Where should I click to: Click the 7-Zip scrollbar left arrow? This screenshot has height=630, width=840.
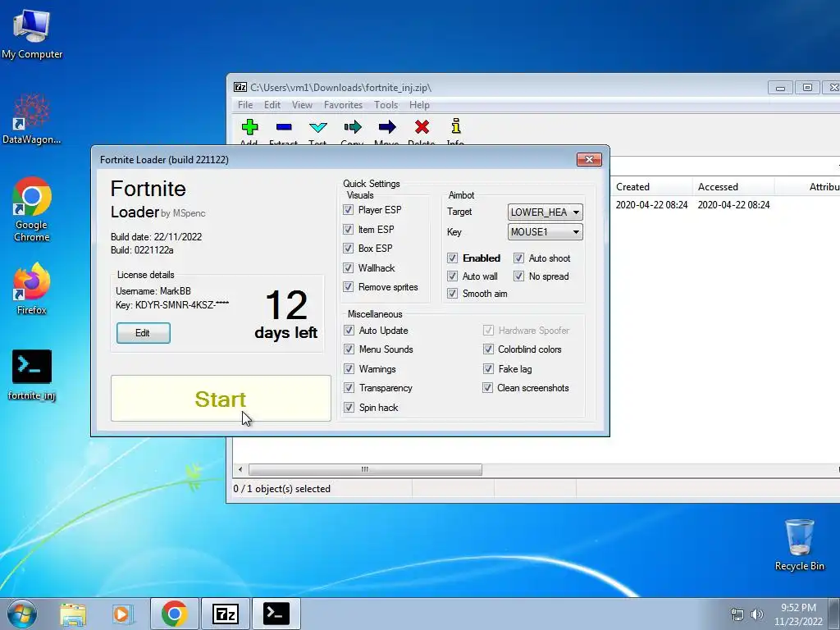click(x=240, y=469)
